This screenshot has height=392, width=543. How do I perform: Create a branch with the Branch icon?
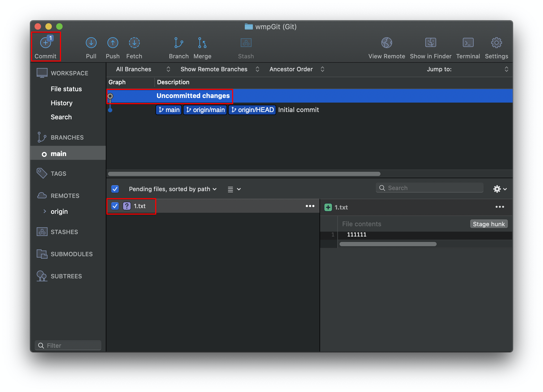point(178,43)
